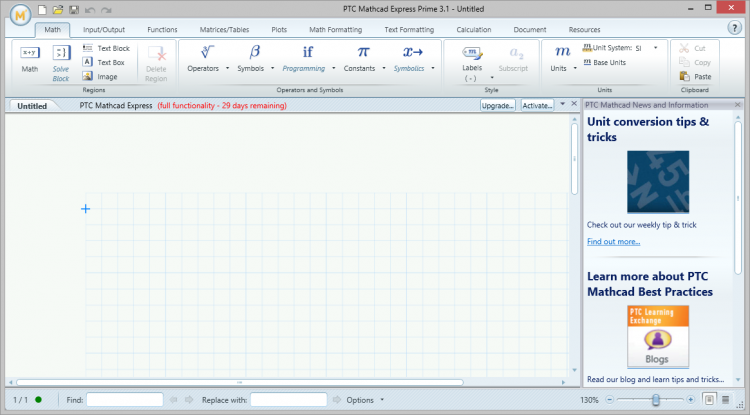This screenshot has height=415, width=750.
Task: Open the Blogs Learning Exchange thumbnail
Action: click(657, 338)
